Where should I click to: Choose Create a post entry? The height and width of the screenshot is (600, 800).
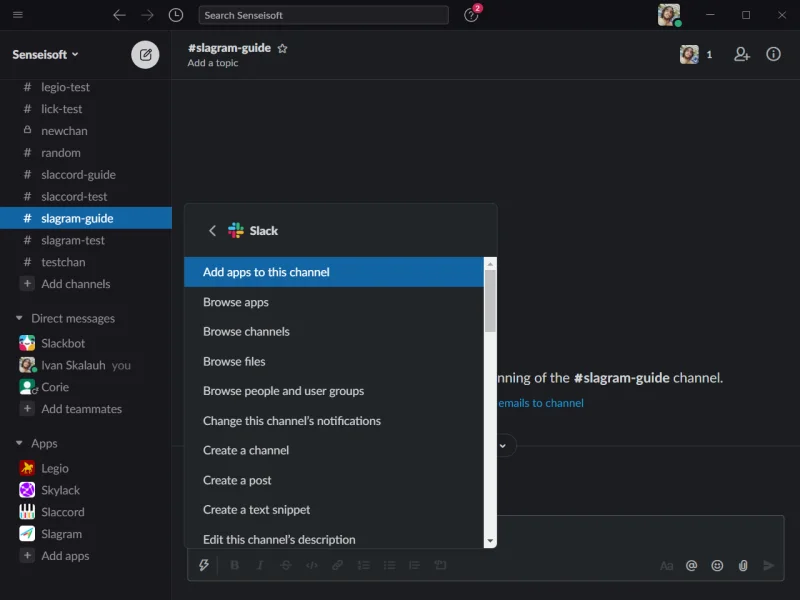coord(334,481)
